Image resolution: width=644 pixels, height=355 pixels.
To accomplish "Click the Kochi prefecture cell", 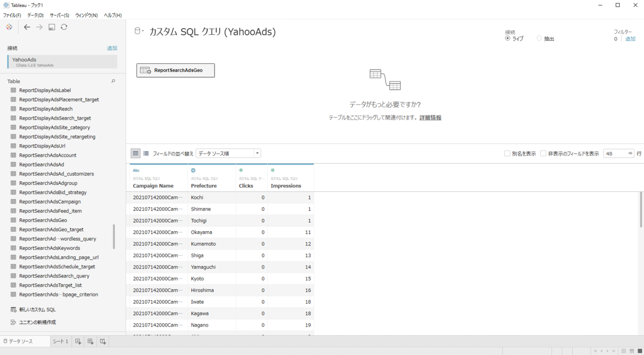I will pyautogui.click(x=211, y=197).
